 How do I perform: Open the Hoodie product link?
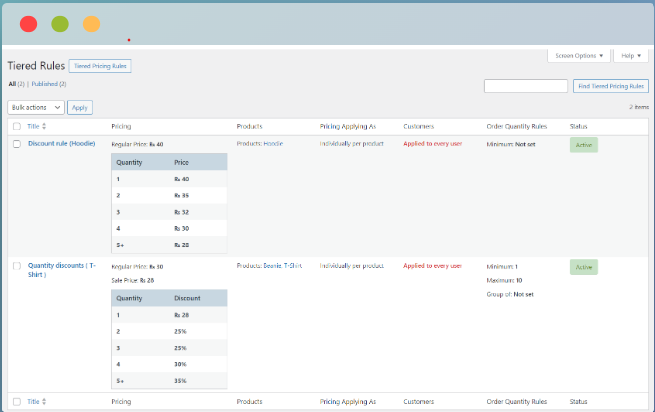273,143
